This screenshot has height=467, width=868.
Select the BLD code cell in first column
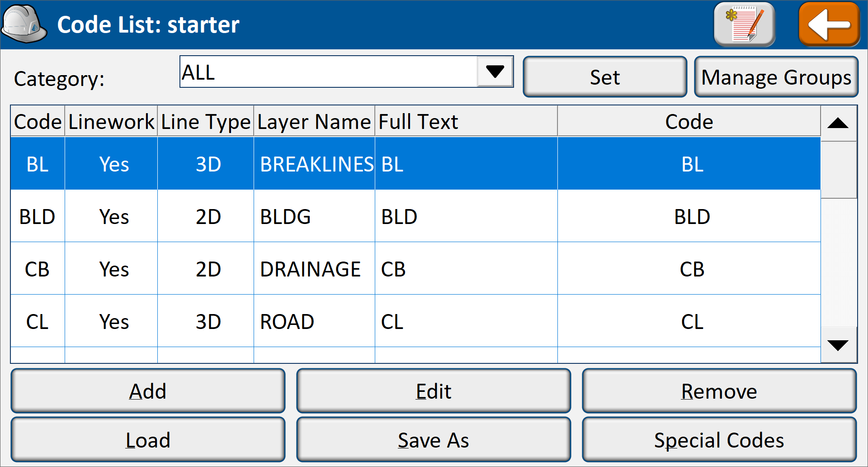(38, 216)
